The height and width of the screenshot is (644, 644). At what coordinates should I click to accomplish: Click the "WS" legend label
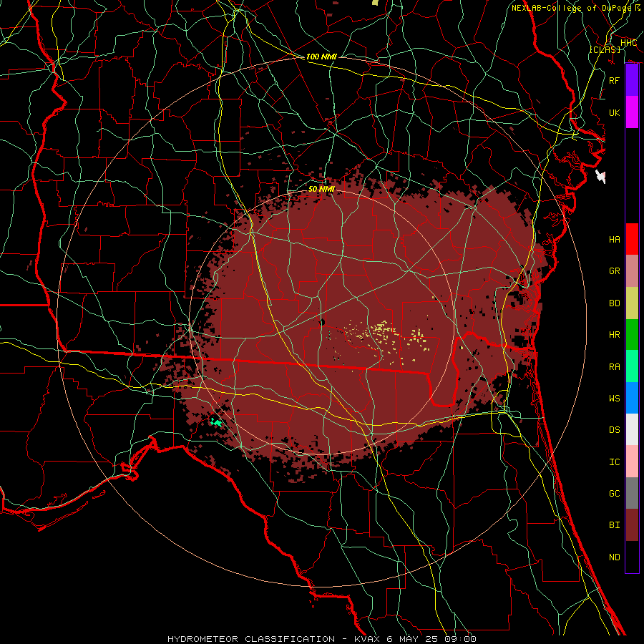614,398
